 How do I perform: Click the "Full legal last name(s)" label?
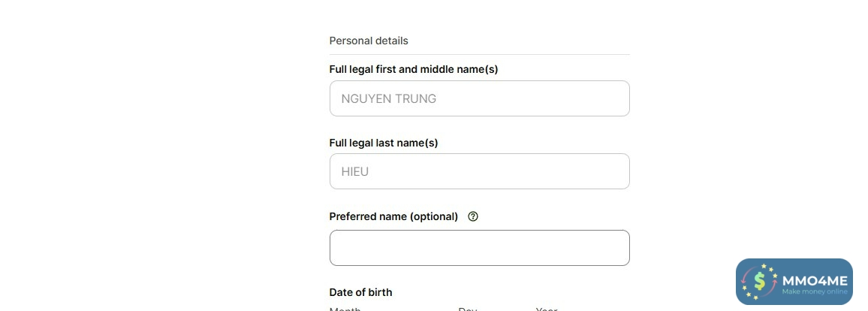coord(384,143)
